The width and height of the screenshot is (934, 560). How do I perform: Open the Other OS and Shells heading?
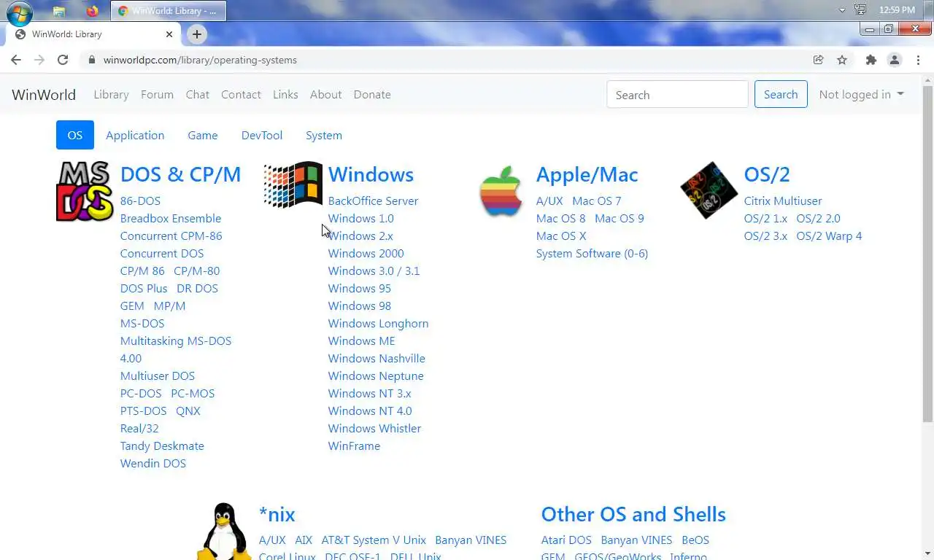pyautogui.click(x=633, y=514)
